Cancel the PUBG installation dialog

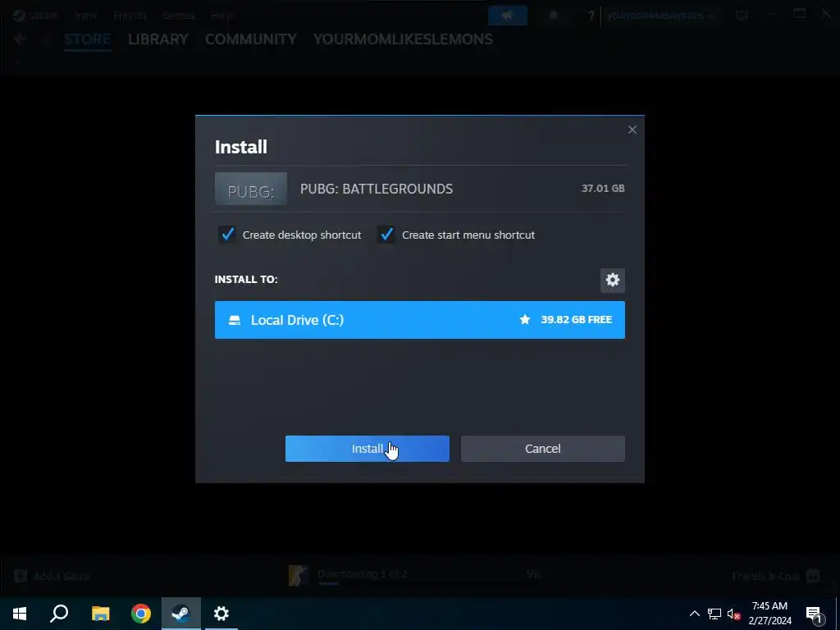(543, 449)
